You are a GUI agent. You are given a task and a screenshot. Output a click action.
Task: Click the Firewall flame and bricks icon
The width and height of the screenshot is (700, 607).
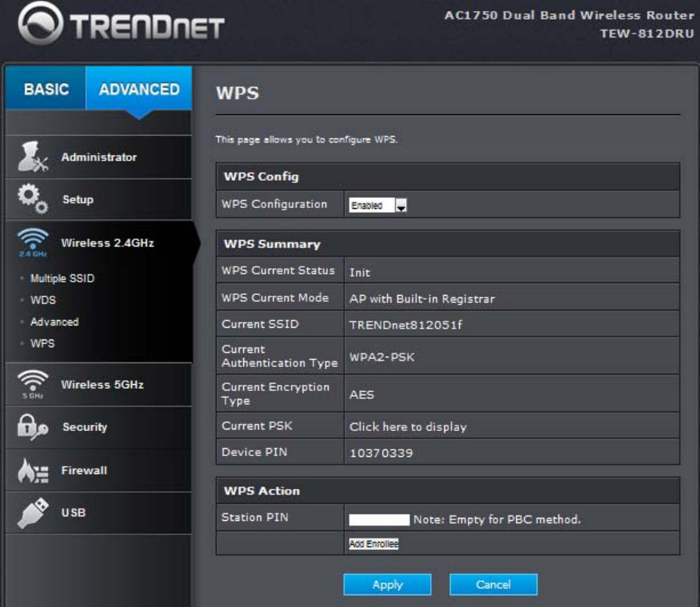[x=33, y=470]
